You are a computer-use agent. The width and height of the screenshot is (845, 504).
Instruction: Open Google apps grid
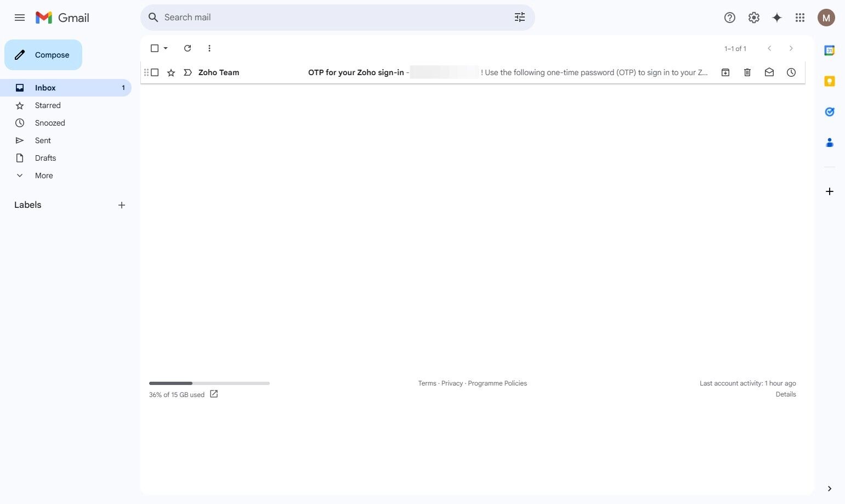tap(800, 18)
